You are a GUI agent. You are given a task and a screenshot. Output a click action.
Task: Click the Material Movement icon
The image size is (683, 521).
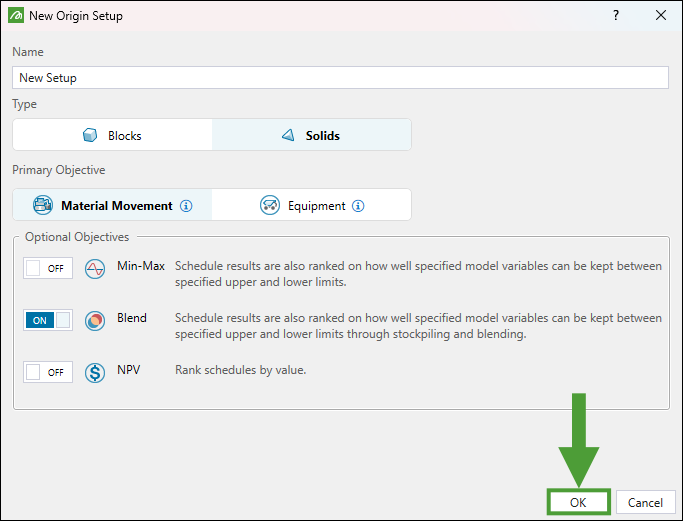(43, 205)
